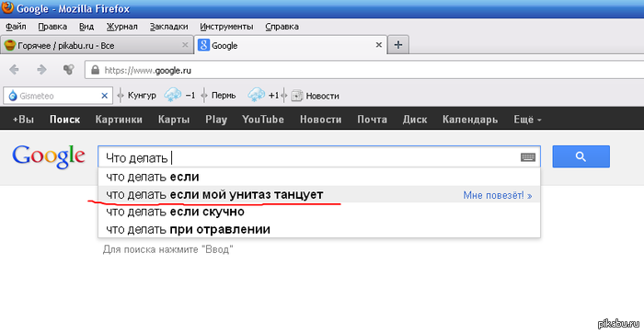Open YouTube in the Google bar
The image size is (644, 334).
coord(263,120)
